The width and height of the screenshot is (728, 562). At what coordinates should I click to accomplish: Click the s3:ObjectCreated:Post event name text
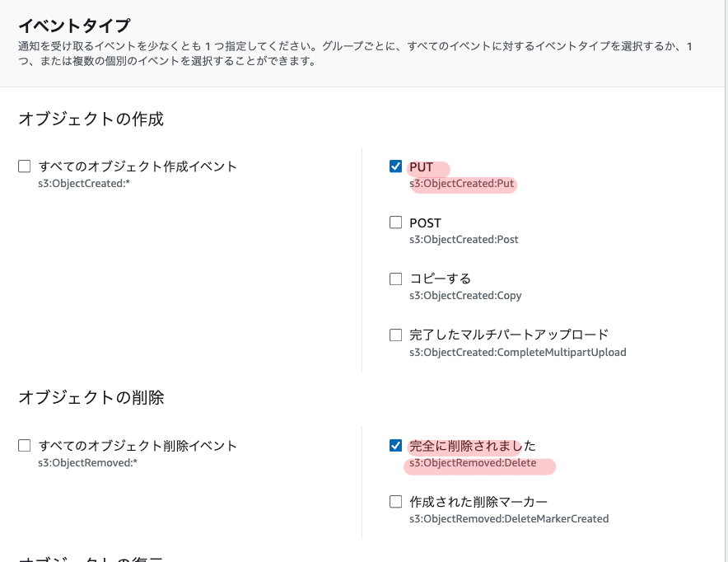[464, 240]
